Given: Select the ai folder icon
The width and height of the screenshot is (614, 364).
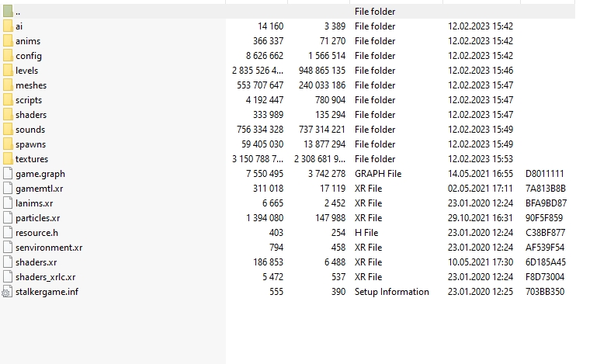Looking at the screenshot, I should (x=8, y=26).
